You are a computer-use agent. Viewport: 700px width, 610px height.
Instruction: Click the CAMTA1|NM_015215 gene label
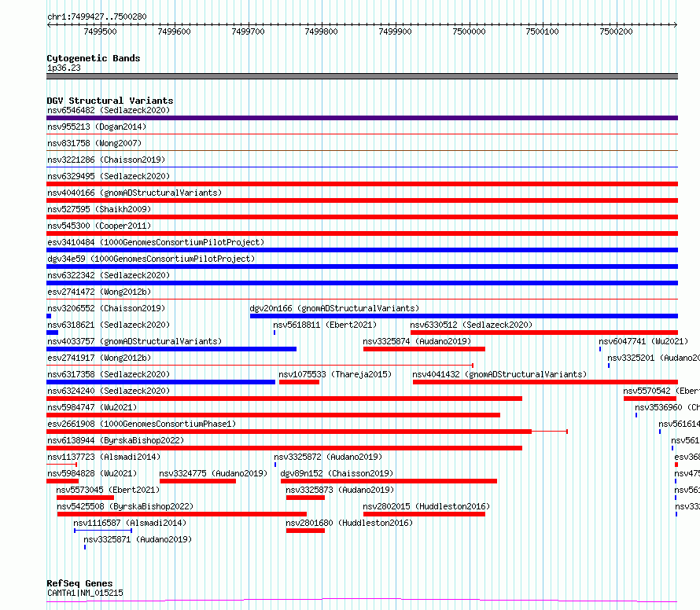point(85,593)
